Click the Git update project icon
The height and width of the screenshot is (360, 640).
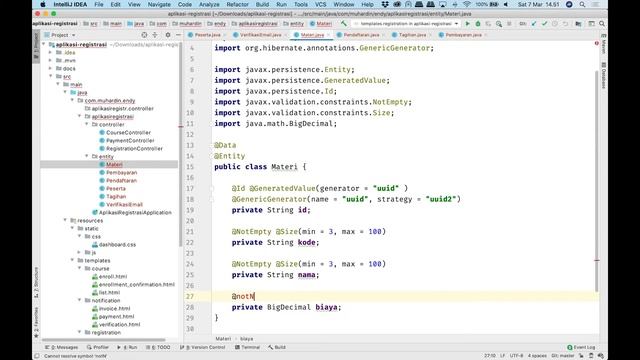click(533, 24)
